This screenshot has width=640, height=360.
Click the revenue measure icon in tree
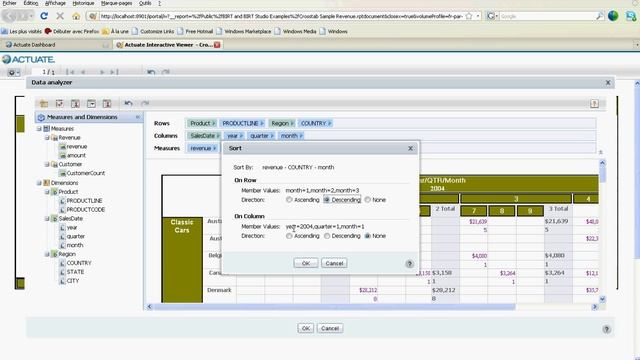click(62, 147)
